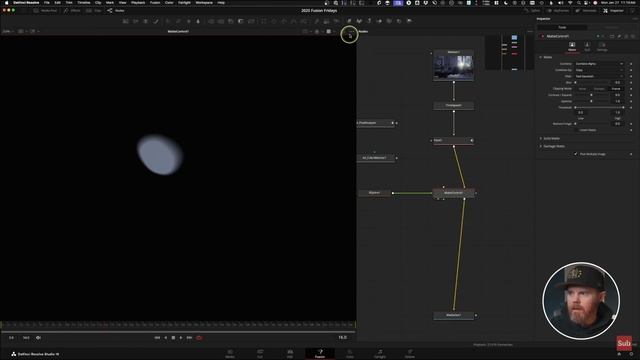Screen dimensions: 640x360
Task: Stop playback
Action: 173,338
